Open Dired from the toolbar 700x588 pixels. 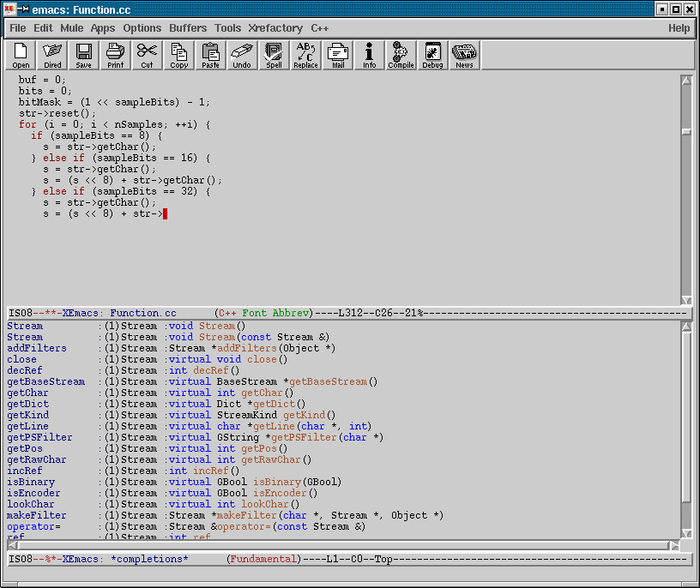point(52,56)
